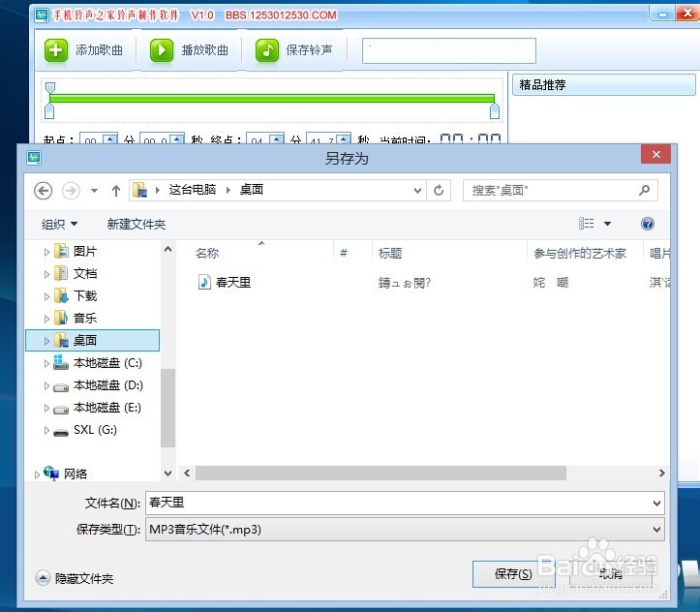This screenshot has width=700, height=612.
Task: Select the top start marker on the green track
Action: (x=50, y=87)
